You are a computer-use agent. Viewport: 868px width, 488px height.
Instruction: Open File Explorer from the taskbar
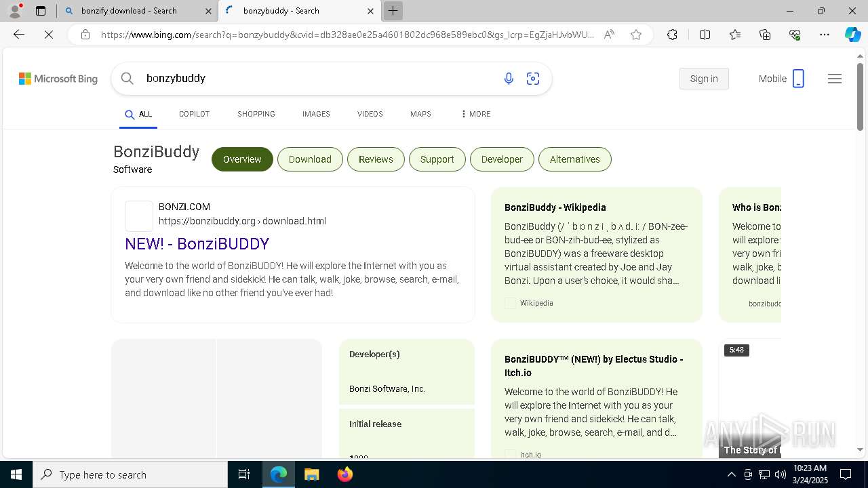tap(311, 474)
